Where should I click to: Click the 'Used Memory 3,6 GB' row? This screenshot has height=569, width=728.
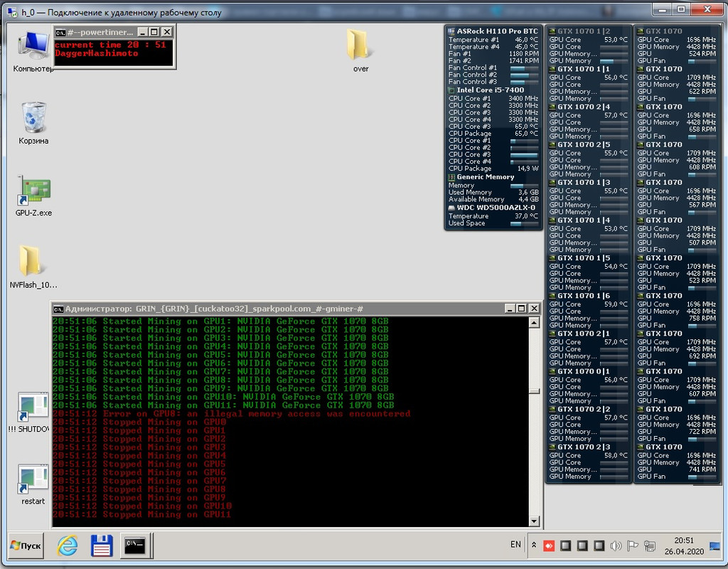coord(493,192)
